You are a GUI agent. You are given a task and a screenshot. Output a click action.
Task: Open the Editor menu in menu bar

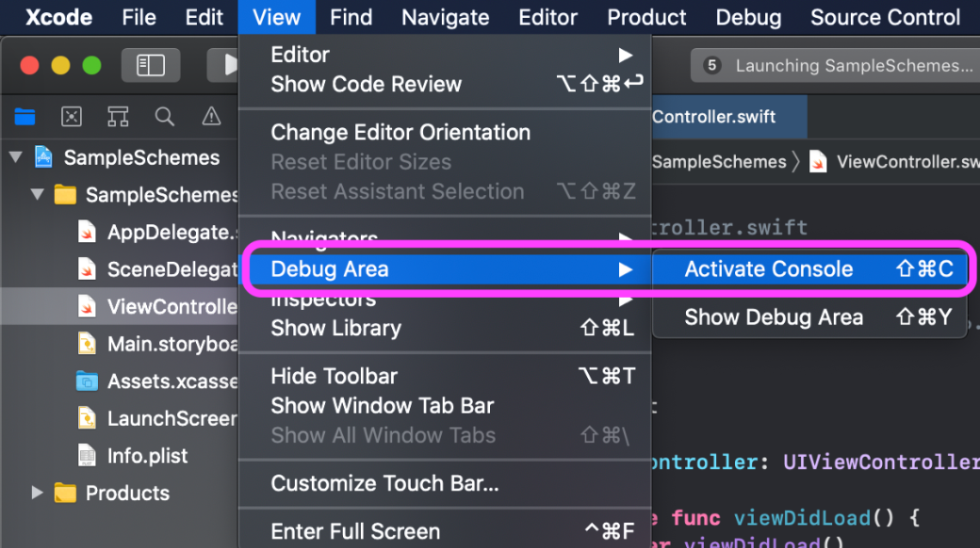point(548,17)
